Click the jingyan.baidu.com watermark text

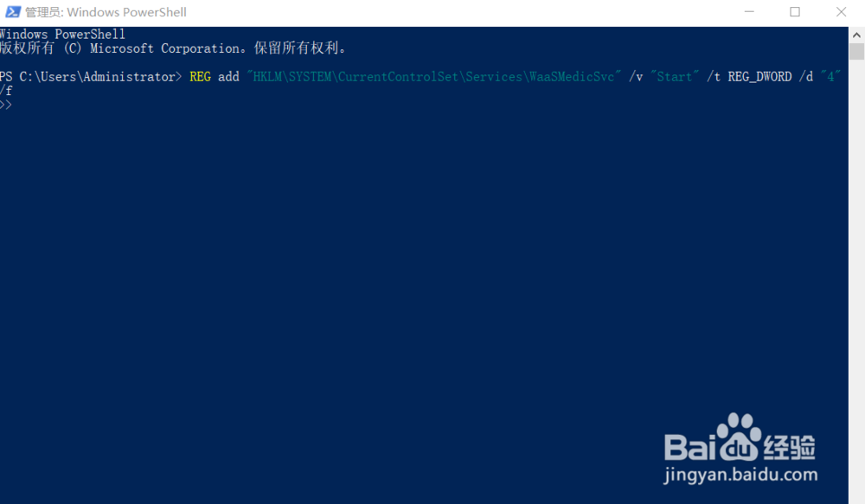tap(740, 475)
